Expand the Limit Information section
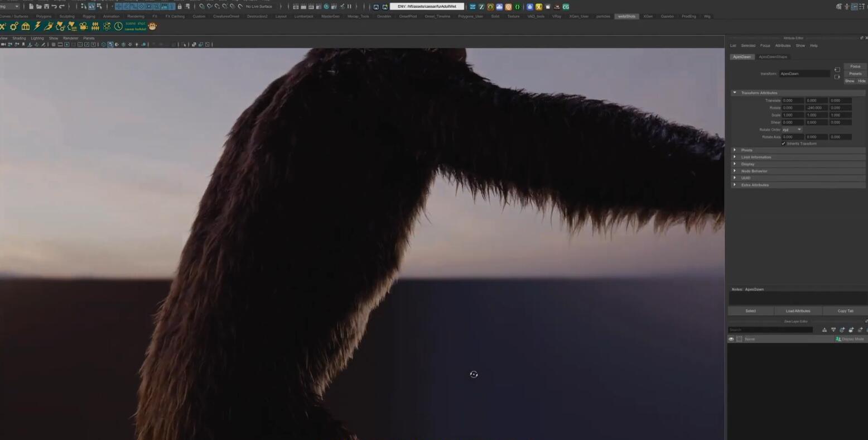Image resolution: width=868 pixels, height=440 pixels. pos(798,157)
